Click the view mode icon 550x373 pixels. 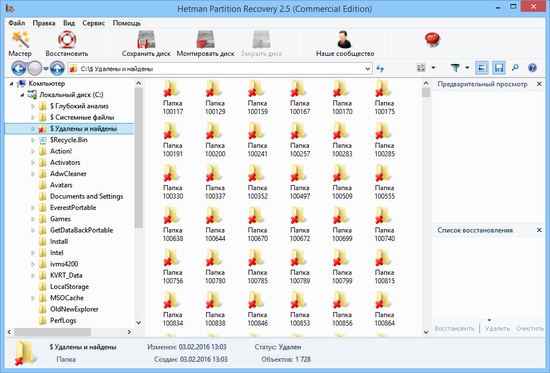click(x=421, y=68)
